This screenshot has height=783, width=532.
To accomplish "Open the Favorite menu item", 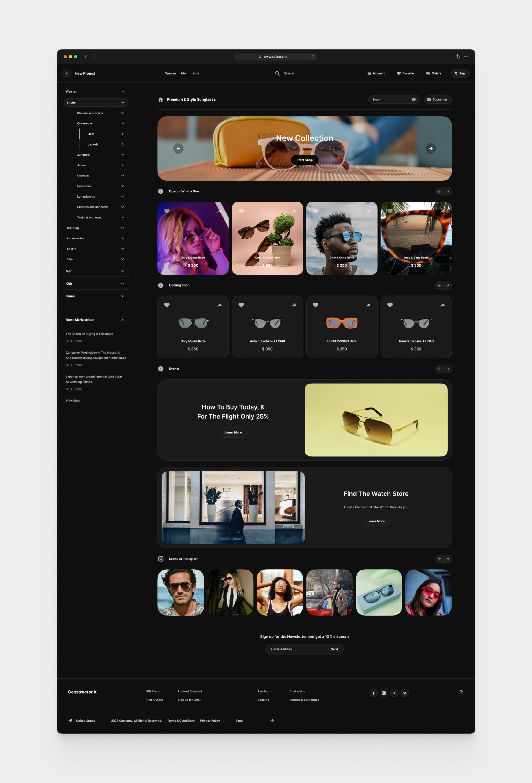I will pyautogui.click(x=405, y=73).
